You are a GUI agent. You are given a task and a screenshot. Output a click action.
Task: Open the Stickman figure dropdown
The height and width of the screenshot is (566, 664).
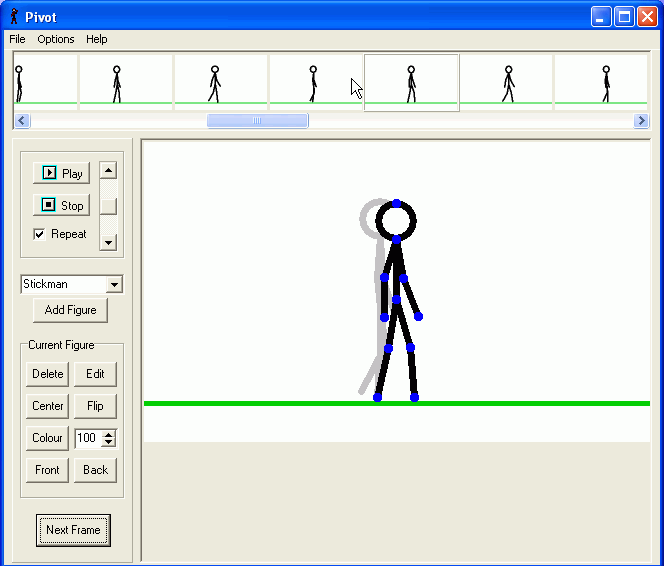coord(114,285)
